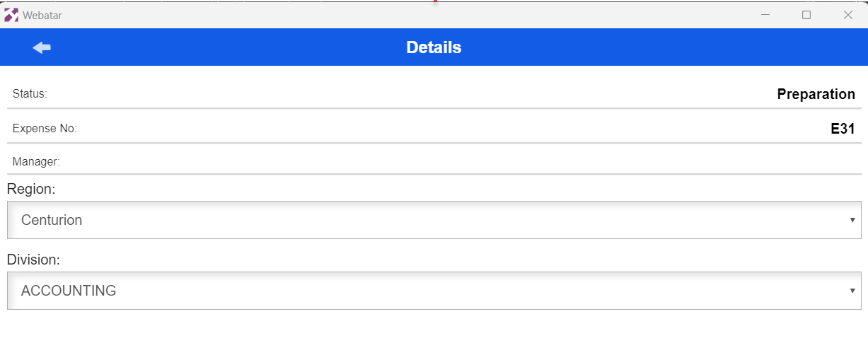The width and height of the screenshot is (868, 360).
Task: Click the Webatar app logo icon
Action: click(11, 15)
